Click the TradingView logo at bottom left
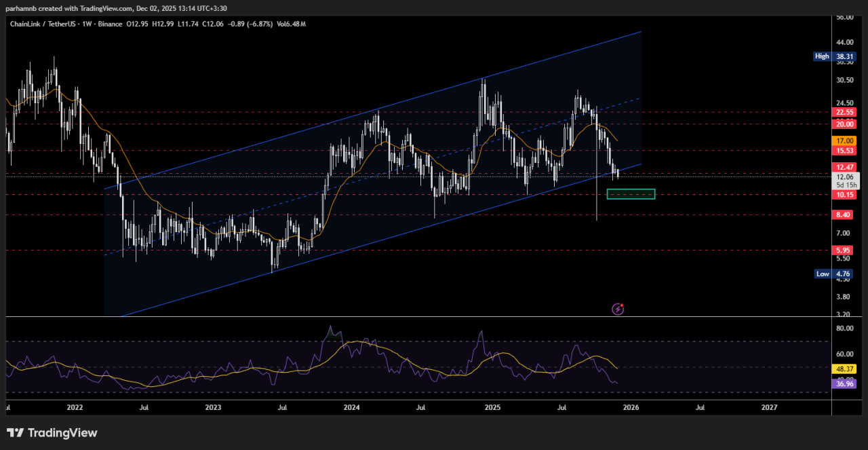This screenshot has width=868, height=450. (52, 433)
